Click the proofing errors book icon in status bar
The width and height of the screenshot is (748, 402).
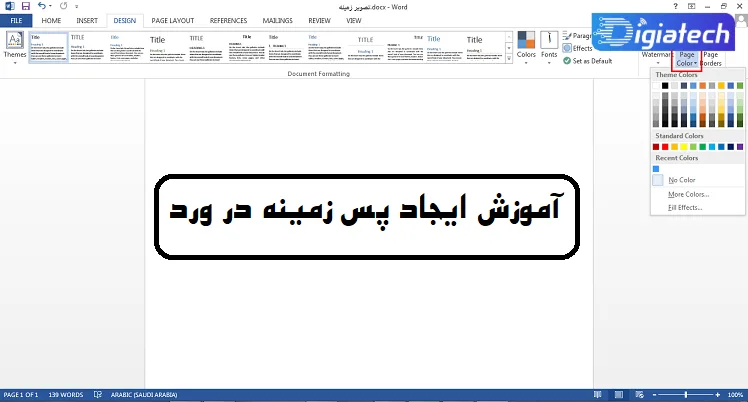98,395
